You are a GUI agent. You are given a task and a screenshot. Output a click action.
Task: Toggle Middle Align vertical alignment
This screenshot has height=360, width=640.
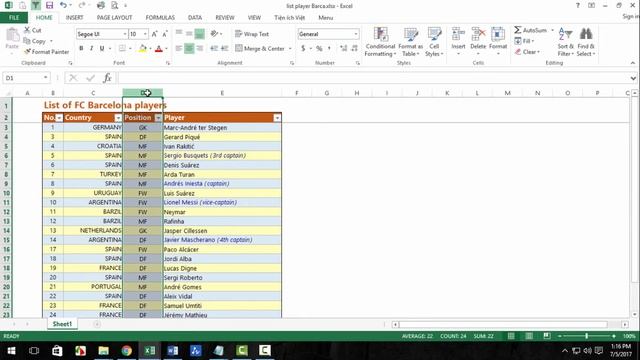click(189, 34)
